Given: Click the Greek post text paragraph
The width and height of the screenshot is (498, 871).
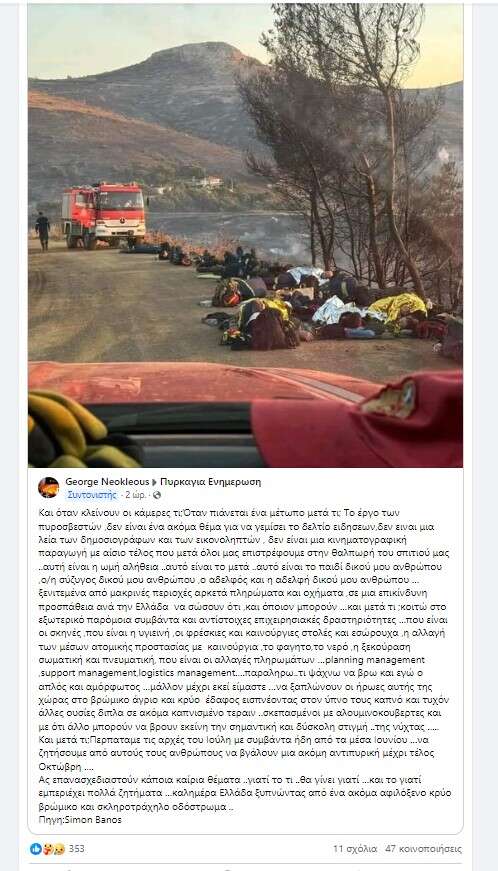Looking at the screenshot, I should pyautogui.click(x=244, y=659).
